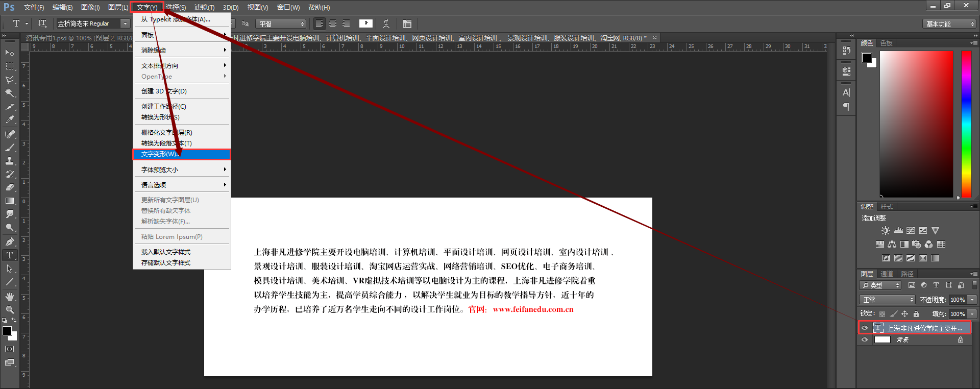Expand the 语言选项 submenu
The image size is (980, 389).
[182, 185]
